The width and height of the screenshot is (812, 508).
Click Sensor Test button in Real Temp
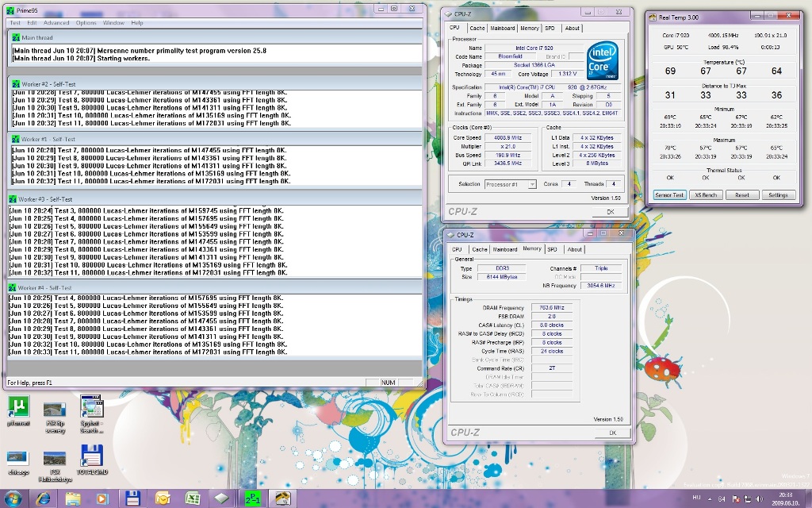669,195
